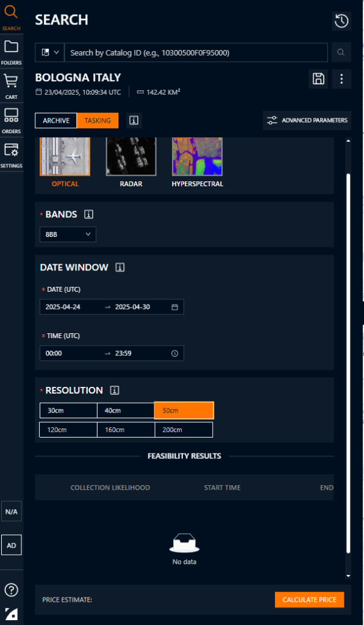Select the Tasking tab

(x=98, y=120)
